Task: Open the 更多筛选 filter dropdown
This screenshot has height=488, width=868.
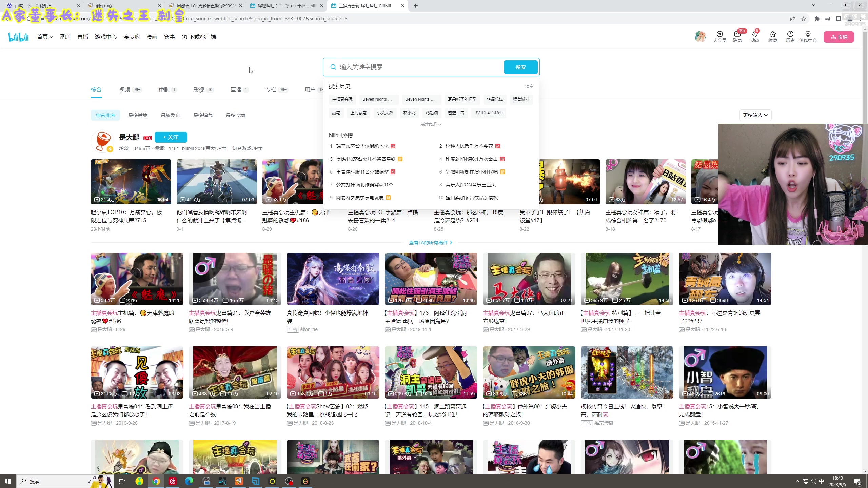Action: click(x=755, y=115)
